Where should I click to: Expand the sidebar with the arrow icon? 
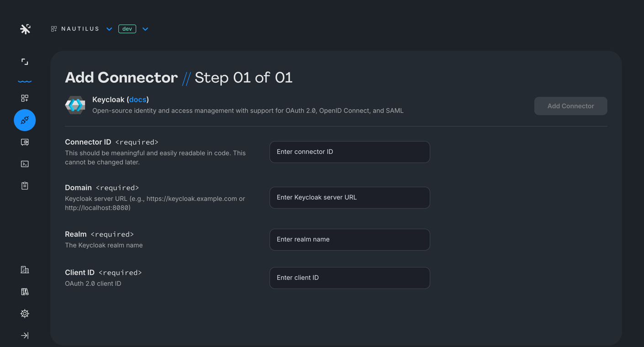pos(25,336)
